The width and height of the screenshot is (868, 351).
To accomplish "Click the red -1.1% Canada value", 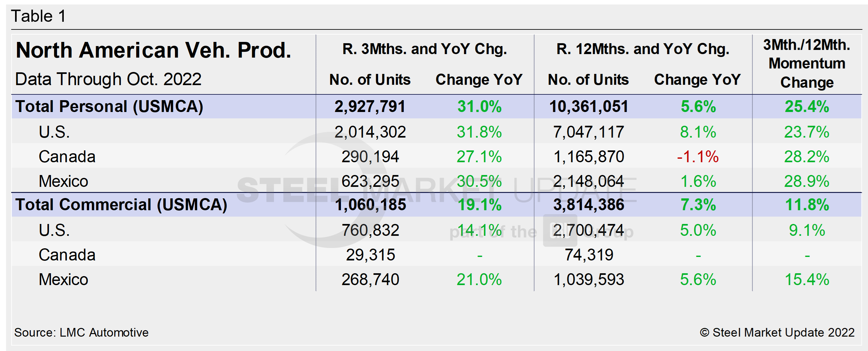I will tap(698, 157).
